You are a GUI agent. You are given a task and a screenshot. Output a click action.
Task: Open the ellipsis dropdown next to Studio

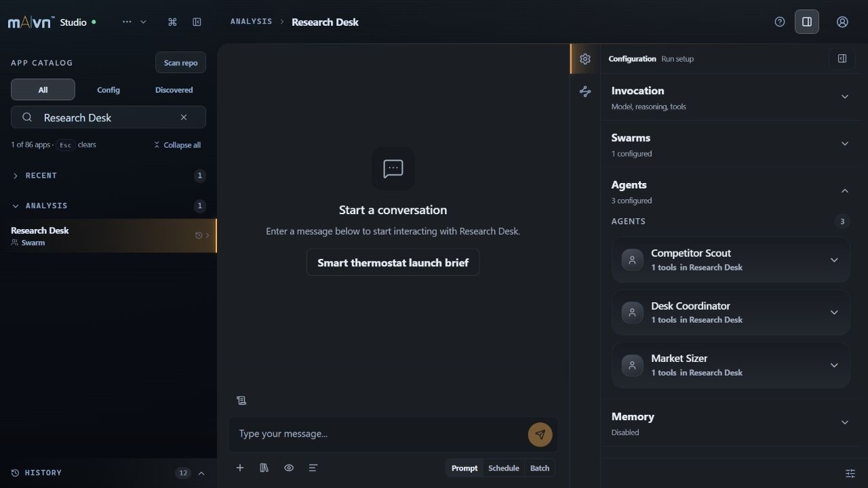pos(134,22)
